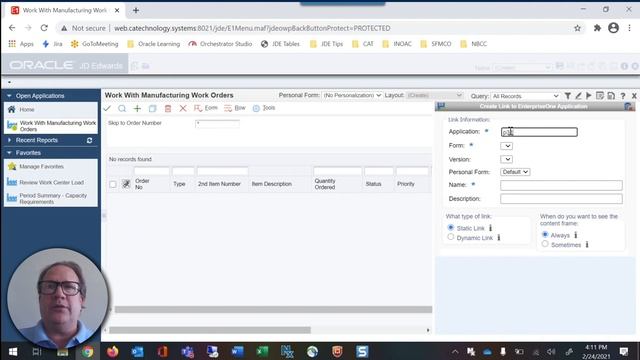Click the grid customize icon beside Order No
This screenshot has height=360, width=640.
pyautogui.click(x=126, y=184)
